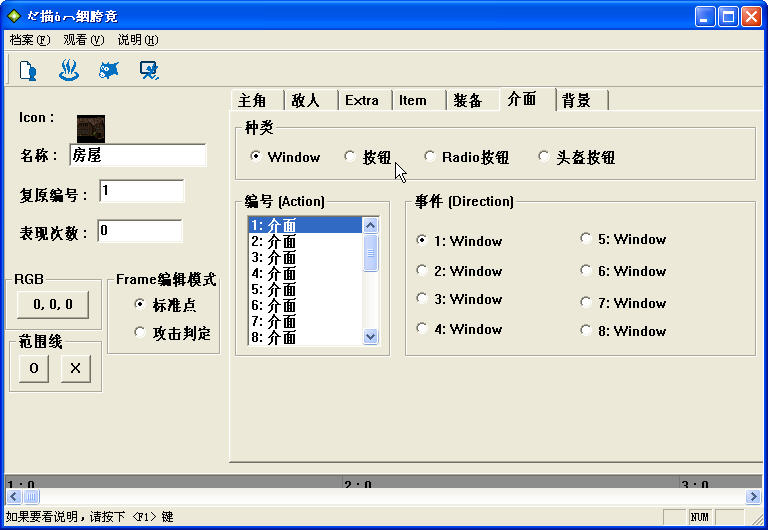
Task: Select list row 3: 介面
Action: [306, 258]
